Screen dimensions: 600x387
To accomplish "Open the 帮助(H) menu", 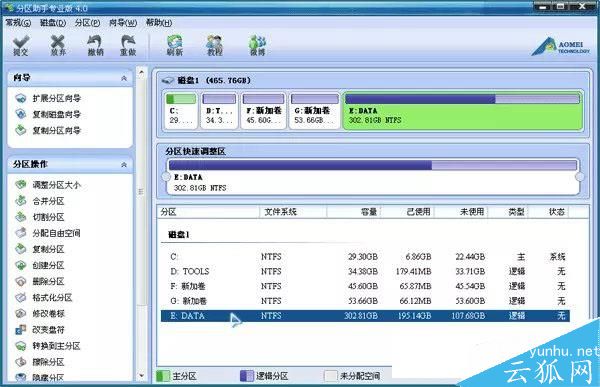I will tap(159, 23).
